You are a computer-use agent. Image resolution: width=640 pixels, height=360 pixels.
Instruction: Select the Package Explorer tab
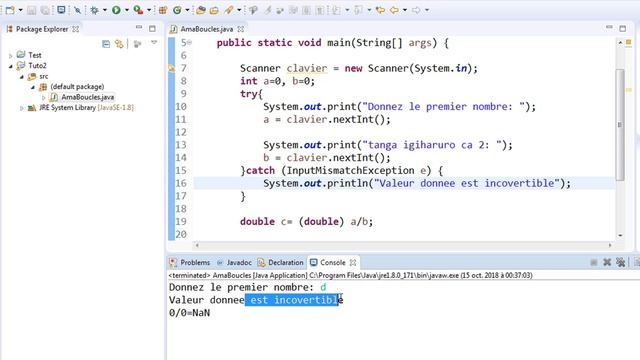[x=42, y=29]
